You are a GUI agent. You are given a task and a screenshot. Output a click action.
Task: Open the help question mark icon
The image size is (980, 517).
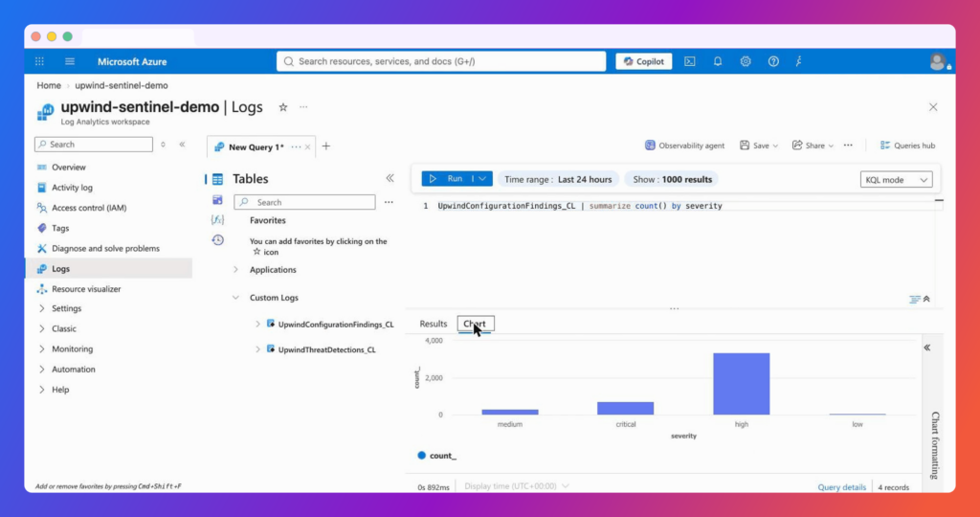pos(773,61)
